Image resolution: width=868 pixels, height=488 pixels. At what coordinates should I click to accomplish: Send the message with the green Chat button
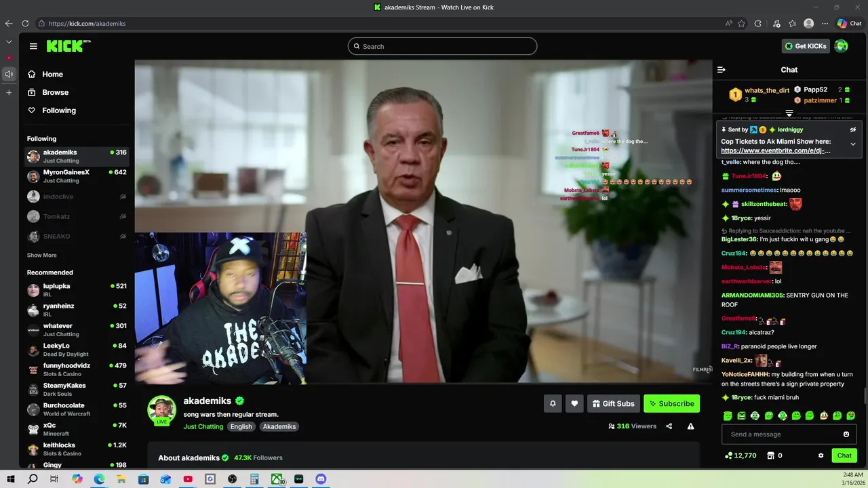coord(844,455)
